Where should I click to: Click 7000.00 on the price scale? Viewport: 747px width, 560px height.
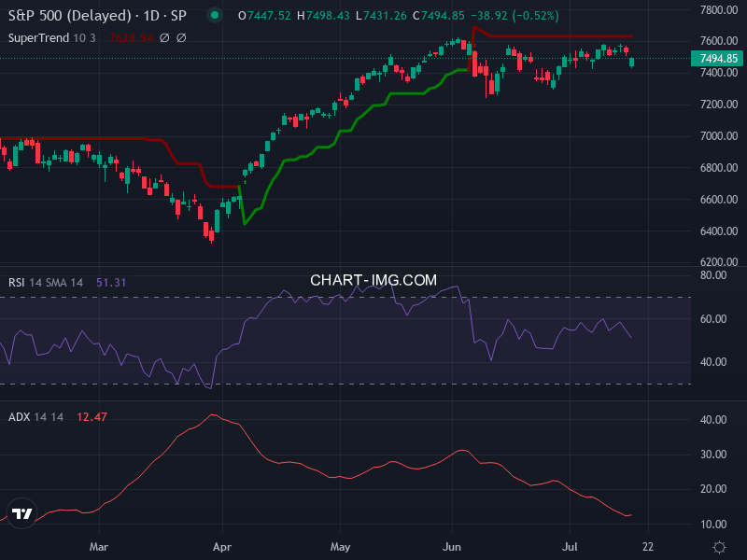point(719,136)
